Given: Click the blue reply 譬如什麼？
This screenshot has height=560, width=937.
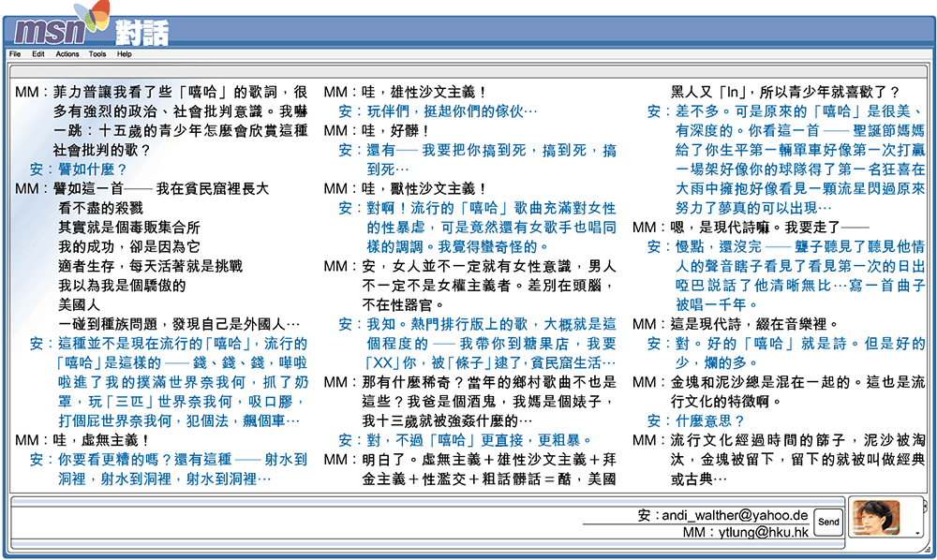Looking at the screenshot, I should pos(92,169).
